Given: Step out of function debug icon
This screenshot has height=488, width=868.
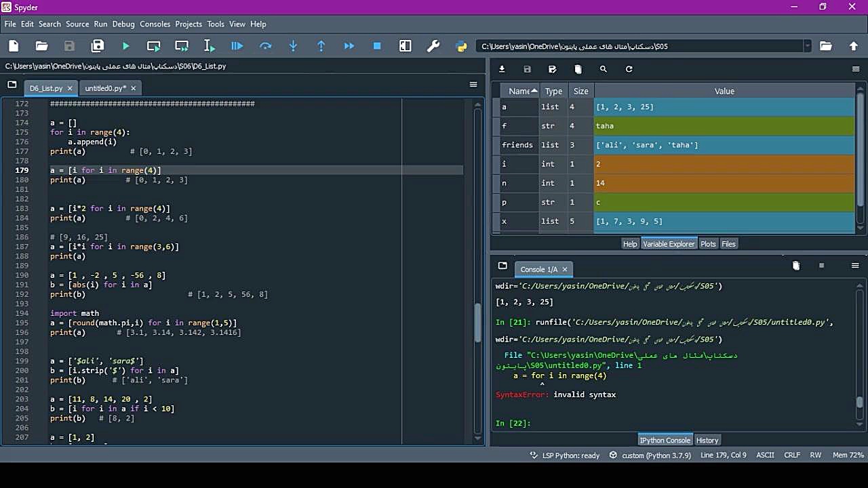Looking at the screenshot, I should (x=321, y=46).
